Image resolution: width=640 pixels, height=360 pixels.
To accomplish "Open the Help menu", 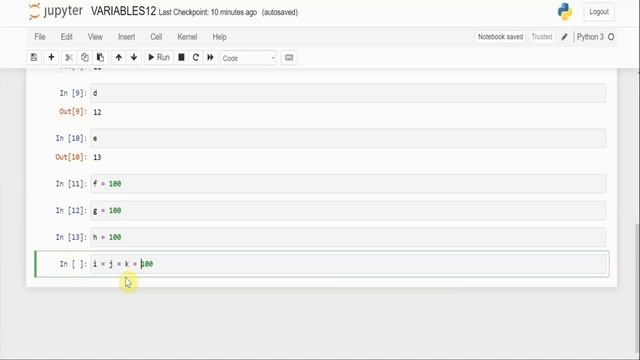I will pyautogui.click(x=219, y=37).
